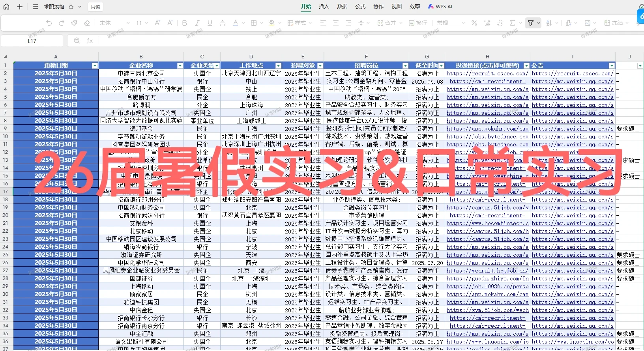
Task: Star the 求职表格 document
Action: coord(71,7)
